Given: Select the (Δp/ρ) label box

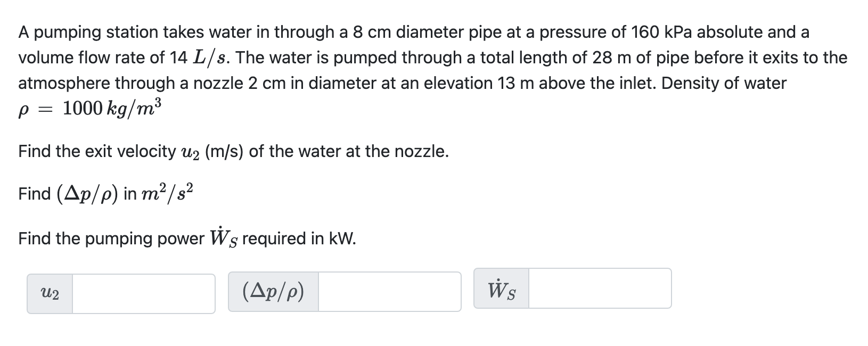Looking at the screenshot, I should click(273, 291).
